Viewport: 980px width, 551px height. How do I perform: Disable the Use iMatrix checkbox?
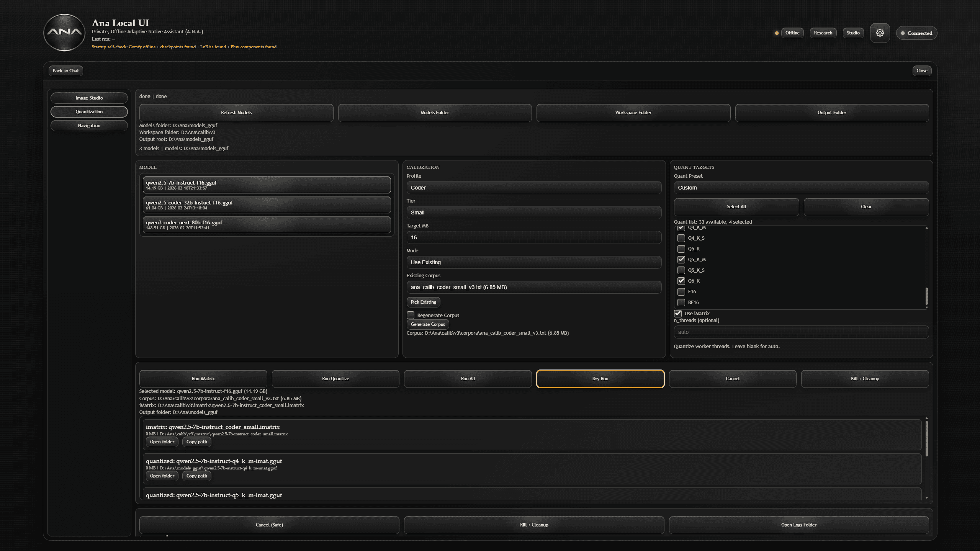[678, 314]
